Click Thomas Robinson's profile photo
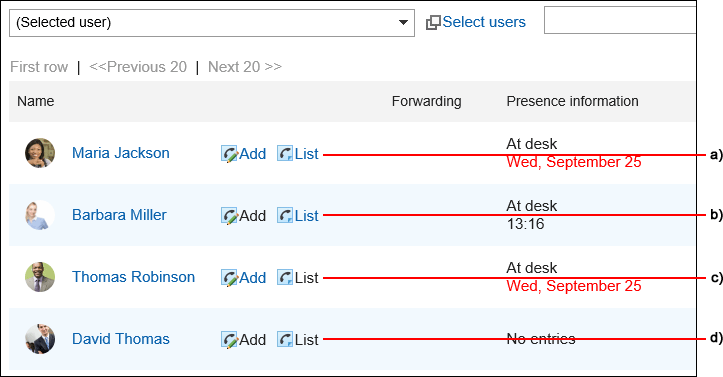Image resolution: width=723 pixels, height=377 pixels. click(x=40, y=277)
